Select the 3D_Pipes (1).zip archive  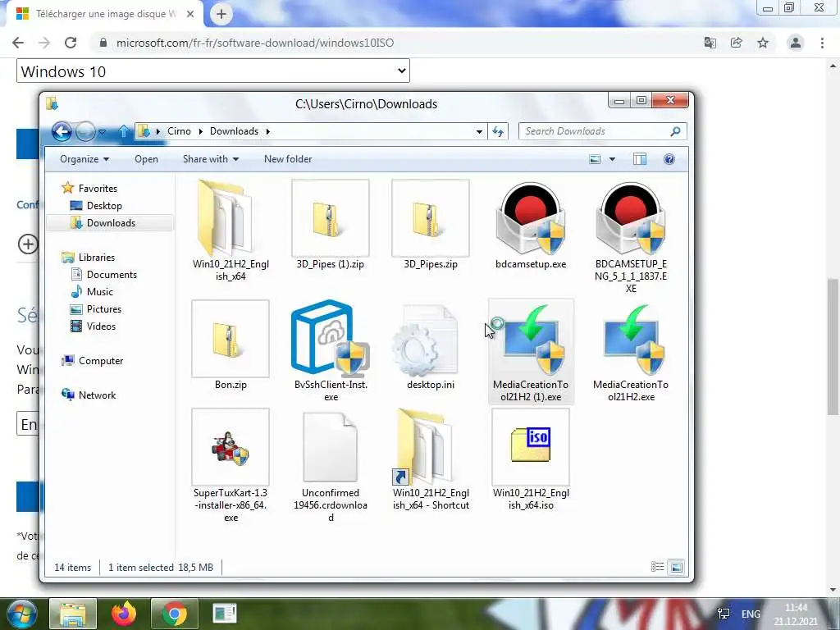click(x=331, y=225)
